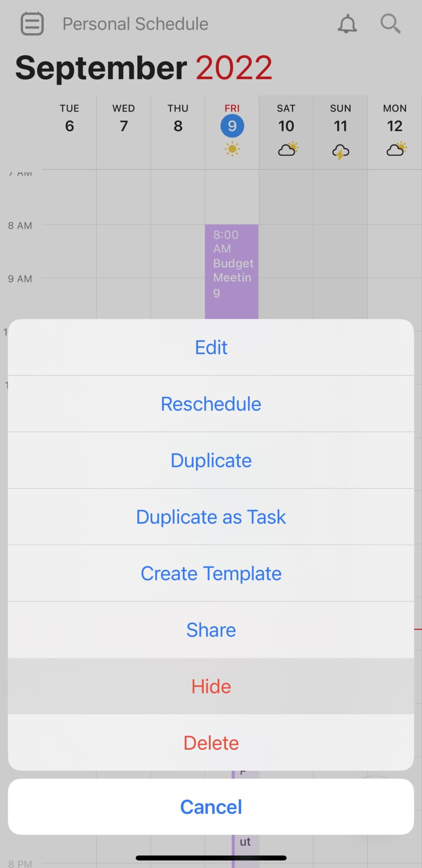Tap Monday's partly cloudy weather icon
422x868 pixels.
(x=397, y=149)
